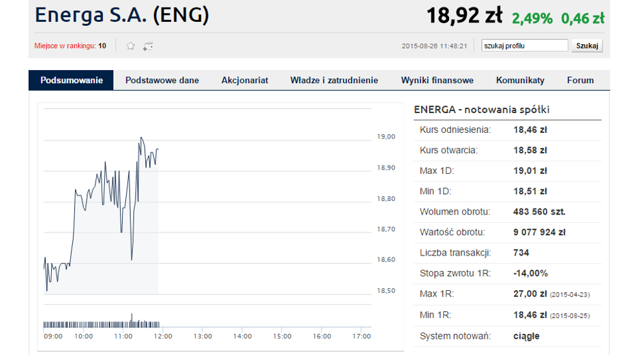Screen dimensions: 644x355
Task: Click Stopa zwrotu 1R value -14,00%
Action: (x=531, y=274)
